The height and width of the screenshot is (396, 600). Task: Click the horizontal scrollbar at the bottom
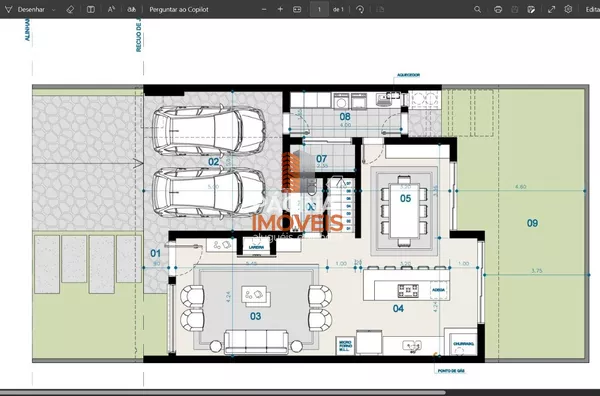coord(223,393)
